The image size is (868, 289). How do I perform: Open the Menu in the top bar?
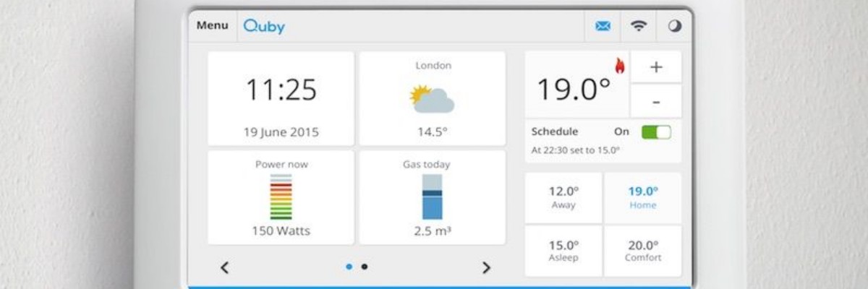(212, 25)
